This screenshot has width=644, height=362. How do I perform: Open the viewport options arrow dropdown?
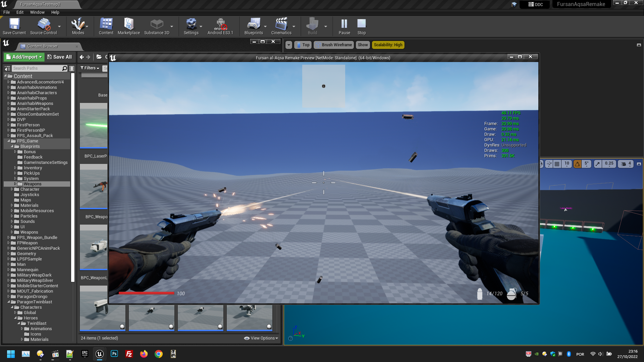(288, 45)
